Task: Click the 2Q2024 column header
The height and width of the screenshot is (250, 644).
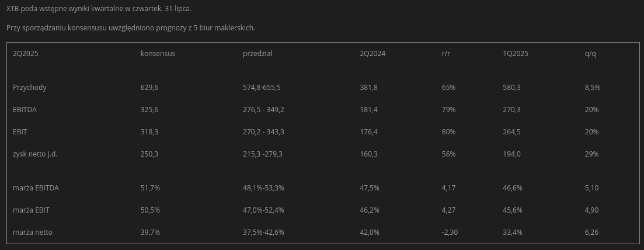Action: (x=373, y=54)
